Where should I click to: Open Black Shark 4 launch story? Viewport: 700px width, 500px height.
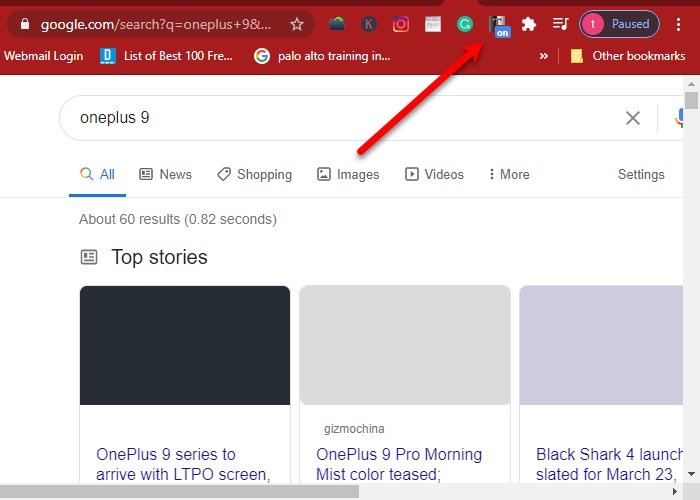[x=609, y=464]
